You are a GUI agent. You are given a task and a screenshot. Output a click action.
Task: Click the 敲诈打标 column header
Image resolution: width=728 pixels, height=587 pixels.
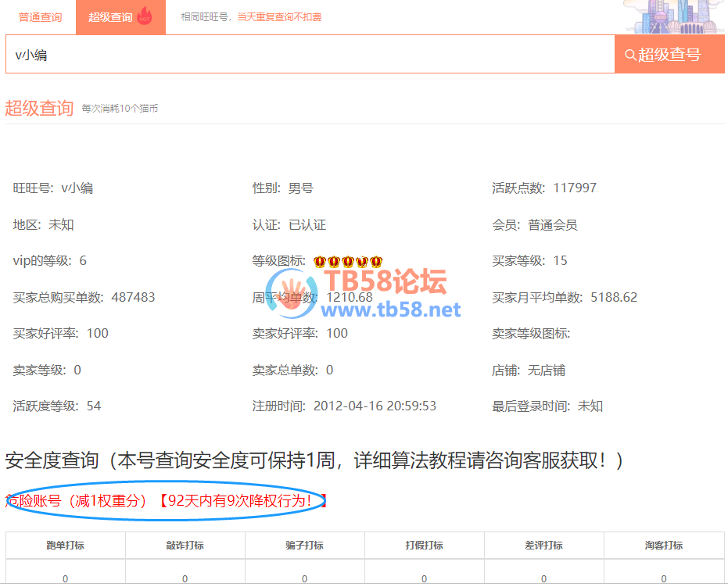[x=185, y=546]
